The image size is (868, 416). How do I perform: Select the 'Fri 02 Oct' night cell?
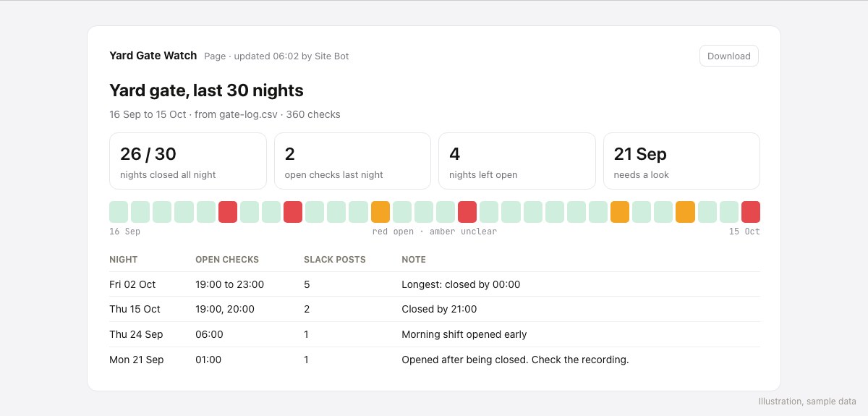132,284
